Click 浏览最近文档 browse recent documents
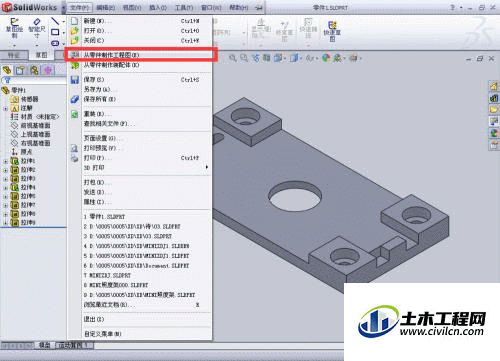Viewport: 500px width, 361px height. pyautogui.click(x=140, y=305)
